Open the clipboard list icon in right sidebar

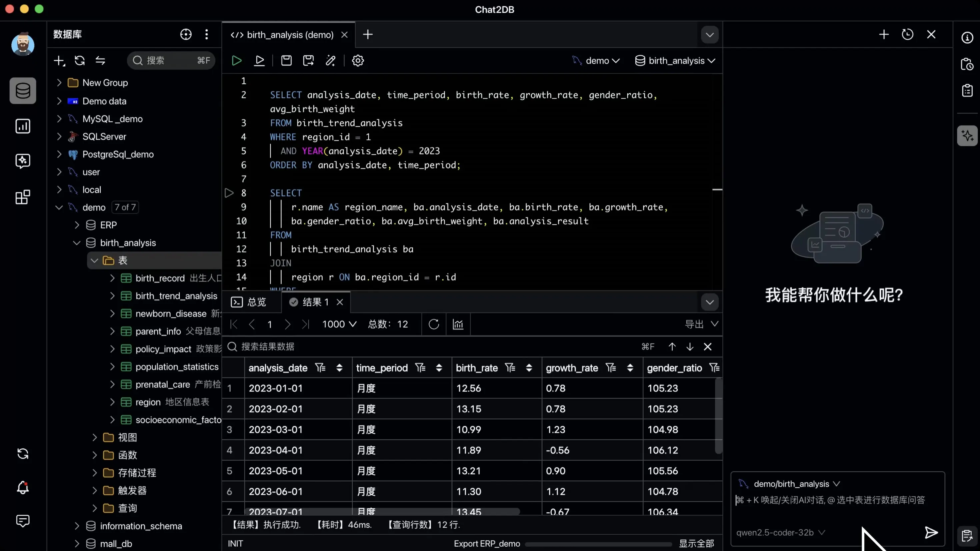pyautogui.click(x=967, y=91)
